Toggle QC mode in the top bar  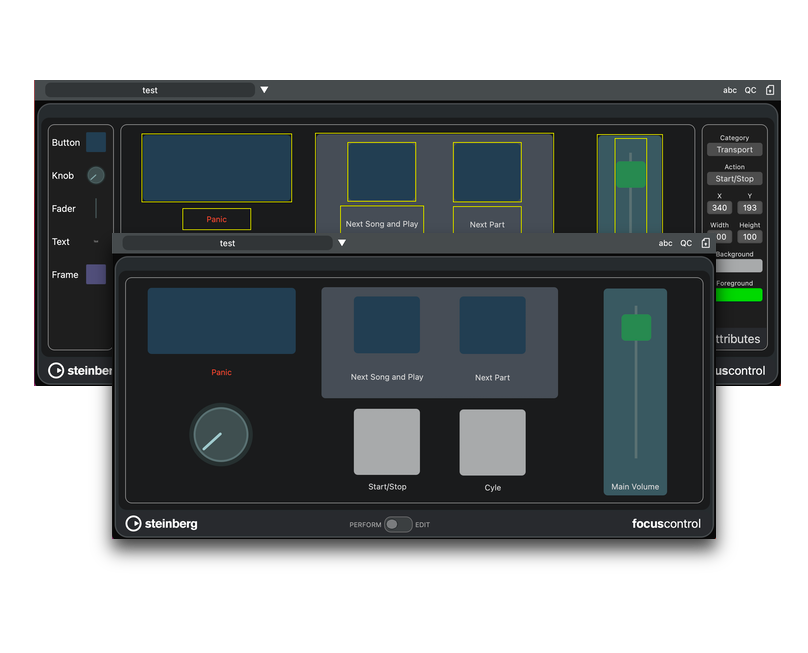tap(750, 90)
